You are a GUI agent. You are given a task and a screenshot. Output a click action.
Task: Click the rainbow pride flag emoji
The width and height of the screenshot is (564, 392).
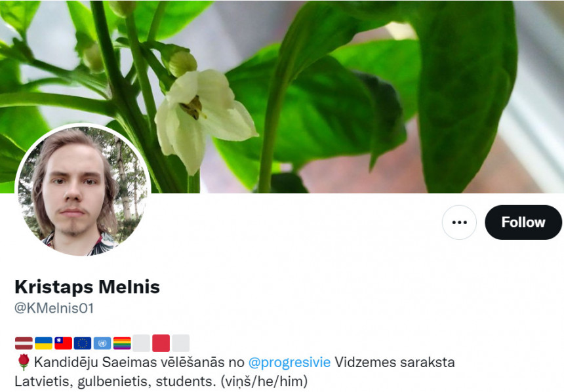click(x=122, y=343)
